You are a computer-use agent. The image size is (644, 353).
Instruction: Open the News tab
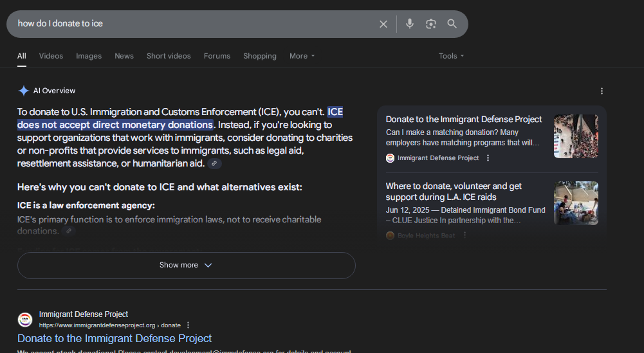tap(124, 56)
